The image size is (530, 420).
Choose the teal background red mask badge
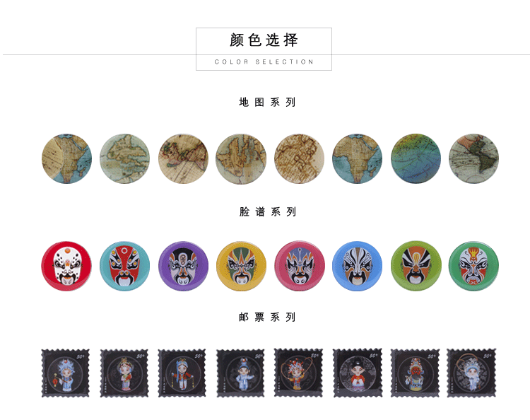(x=124, y=266)
